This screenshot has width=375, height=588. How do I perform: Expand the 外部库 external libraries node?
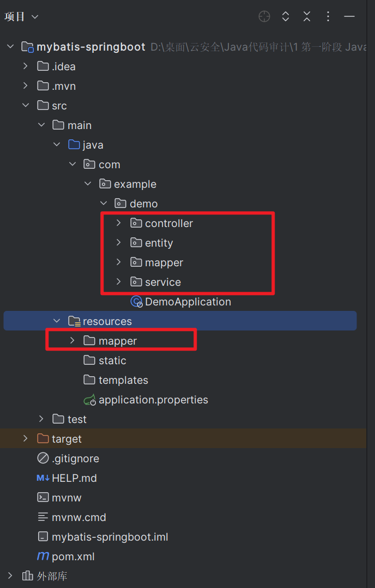(10, 576)
